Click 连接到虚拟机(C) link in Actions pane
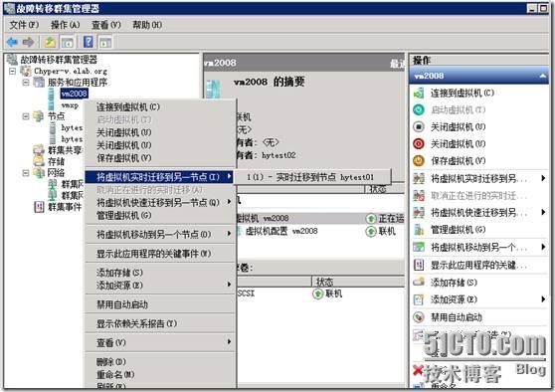 (462, 94)
